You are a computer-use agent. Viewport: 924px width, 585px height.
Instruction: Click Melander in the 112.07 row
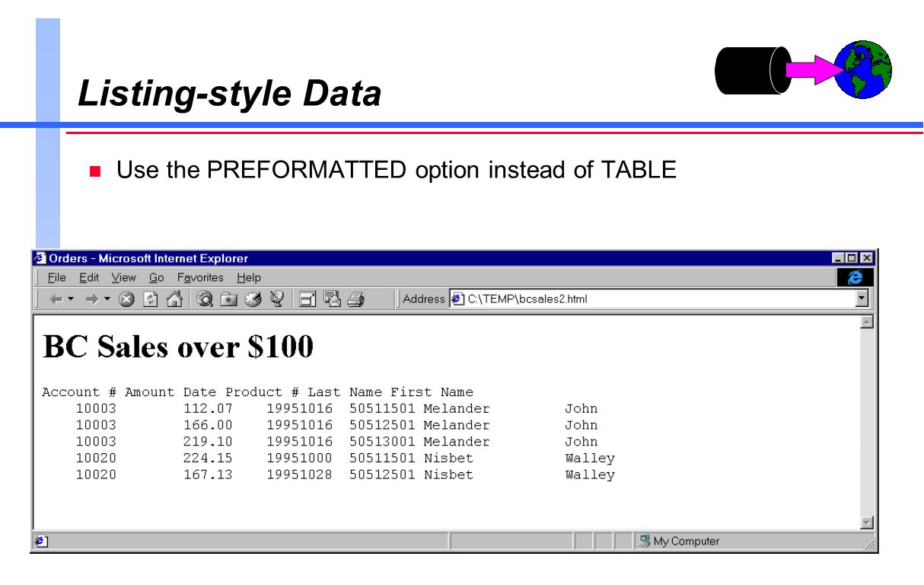457,409
